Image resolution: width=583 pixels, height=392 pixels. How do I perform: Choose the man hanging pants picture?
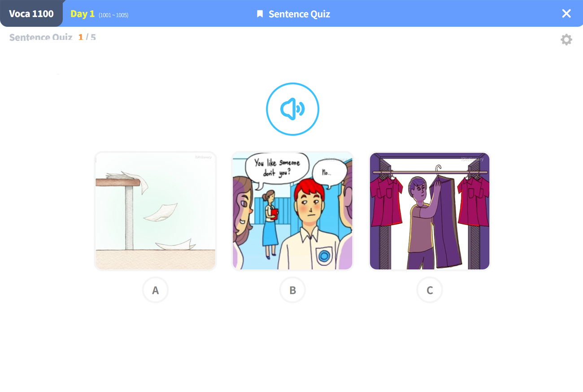(x=430, y=211)
